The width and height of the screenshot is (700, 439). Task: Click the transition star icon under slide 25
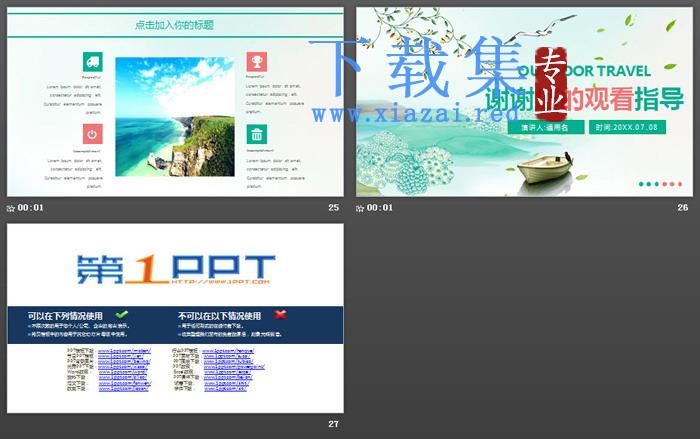pyautogui.click(x=11, y=208)
